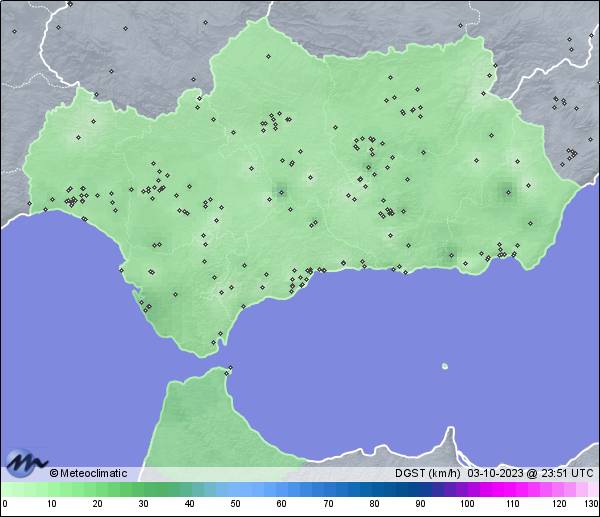Screen dimensions: 600x517
Task: Click scale label 120
Action: click(559, 504)
